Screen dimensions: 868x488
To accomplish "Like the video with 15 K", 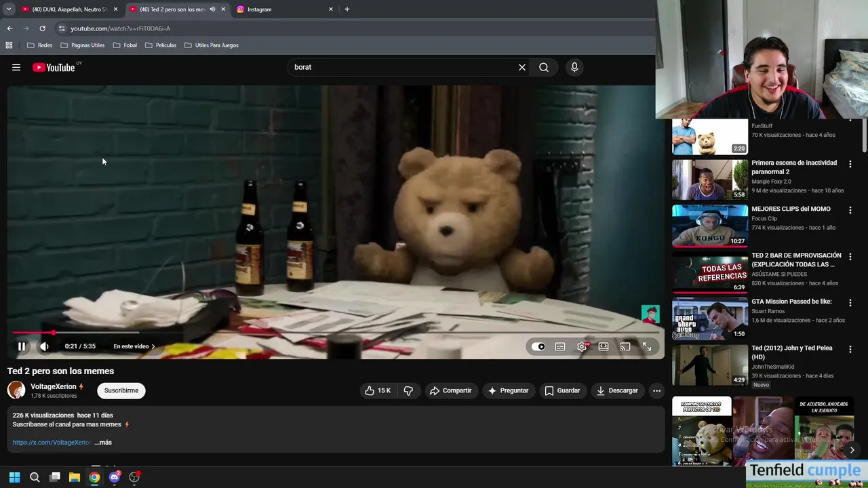I will click(x=378, y=390).
